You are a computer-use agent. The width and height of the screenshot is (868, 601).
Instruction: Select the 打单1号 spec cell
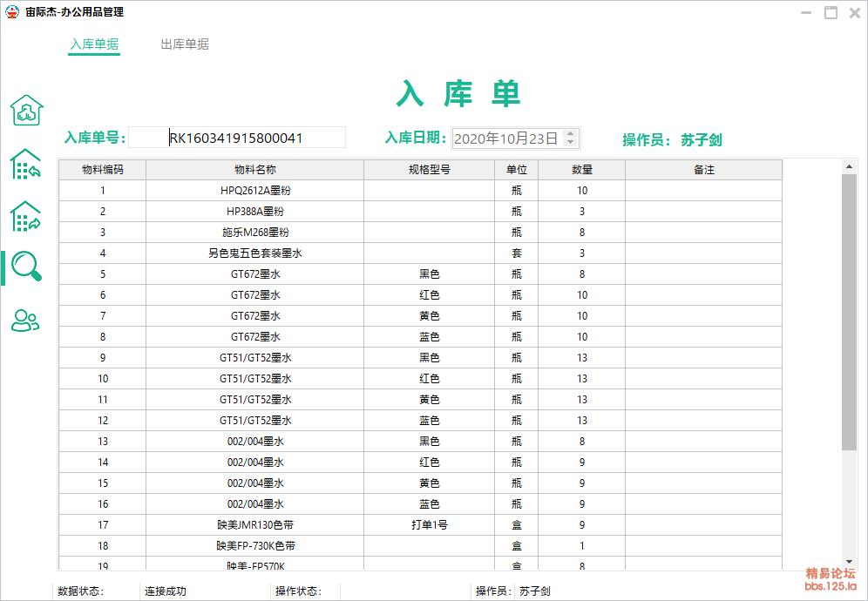(x=429, y=525)
